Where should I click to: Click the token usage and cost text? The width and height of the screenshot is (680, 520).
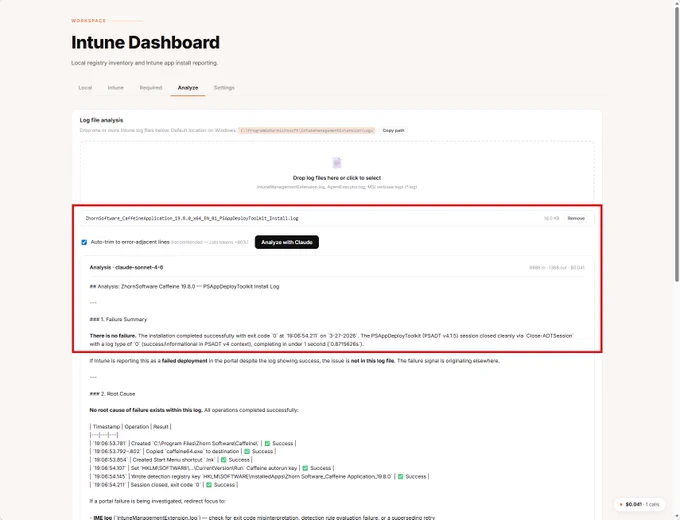[556, 268]
